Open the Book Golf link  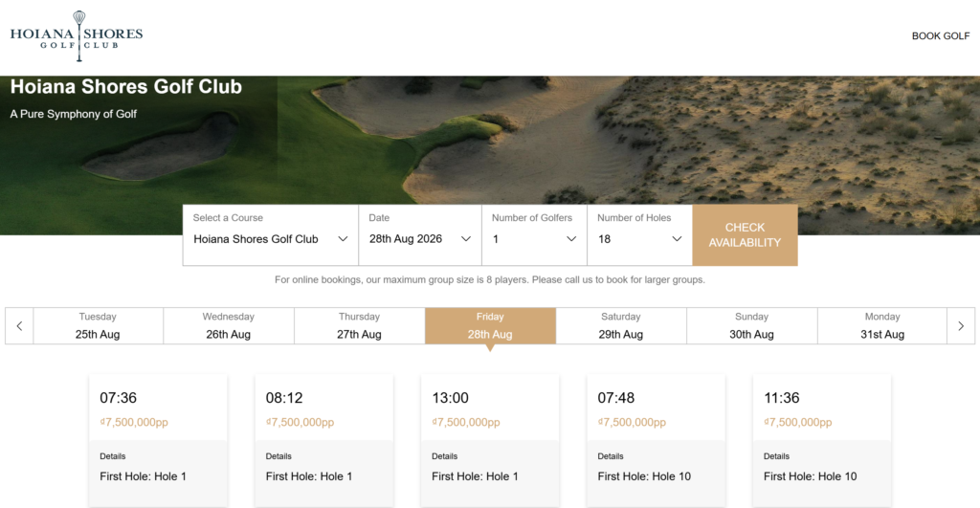[x=940, y=36]
